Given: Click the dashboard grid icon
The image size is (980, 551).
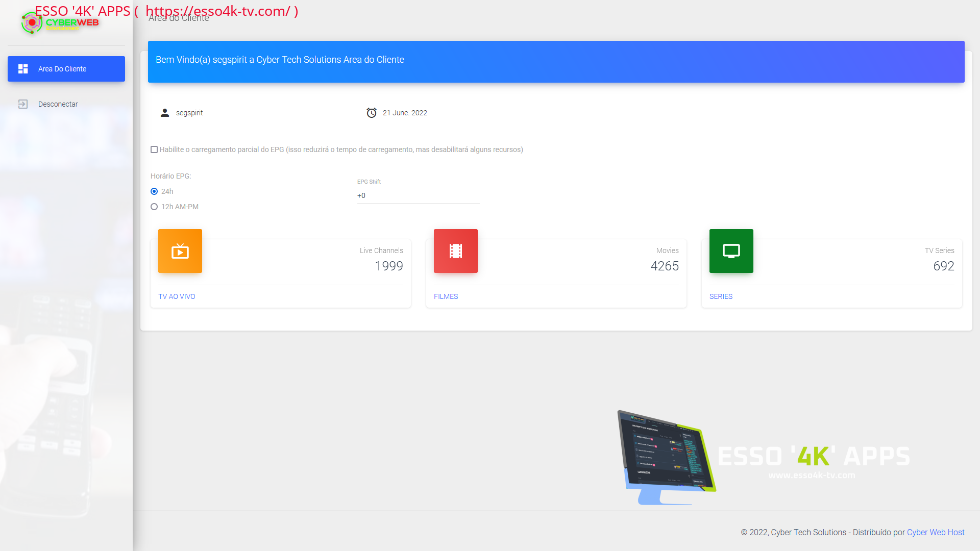Looking at the screenshot, I should tap(23, 69).
